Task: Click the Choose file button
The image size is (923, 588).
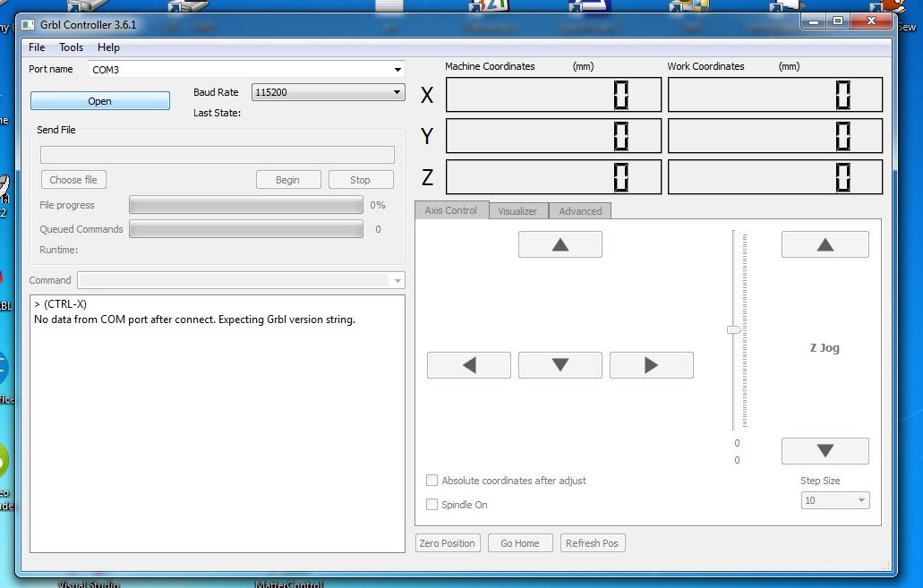Action: pyautogui.click(x=73, y=180)
